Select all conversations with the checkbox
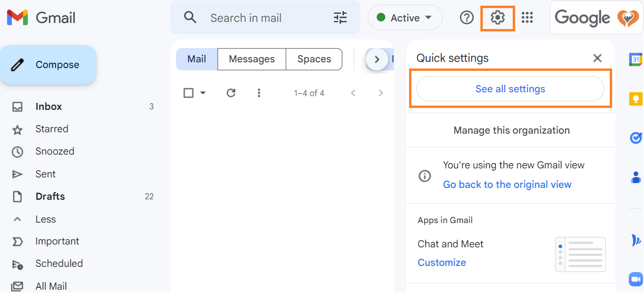 187,93
